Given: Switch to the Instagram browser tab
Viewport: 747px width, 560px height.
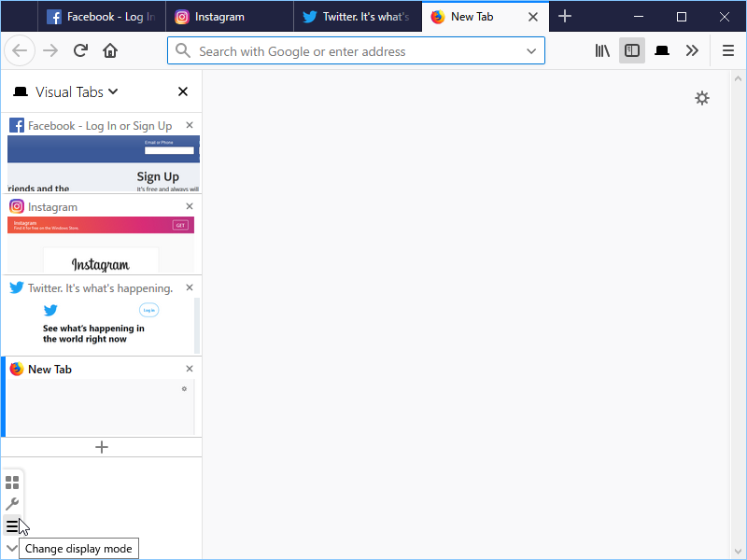Looking at the screenshot, I should point(229,17).
